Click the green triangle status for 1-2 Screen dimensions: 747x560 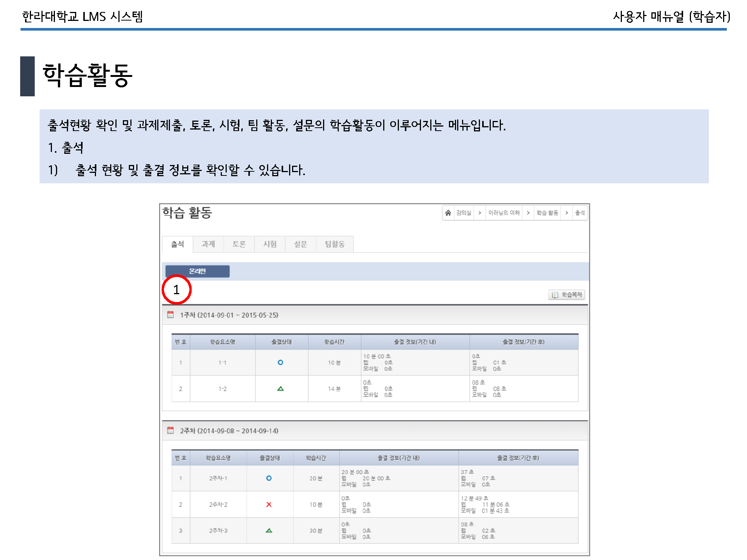tap(280, 389)
